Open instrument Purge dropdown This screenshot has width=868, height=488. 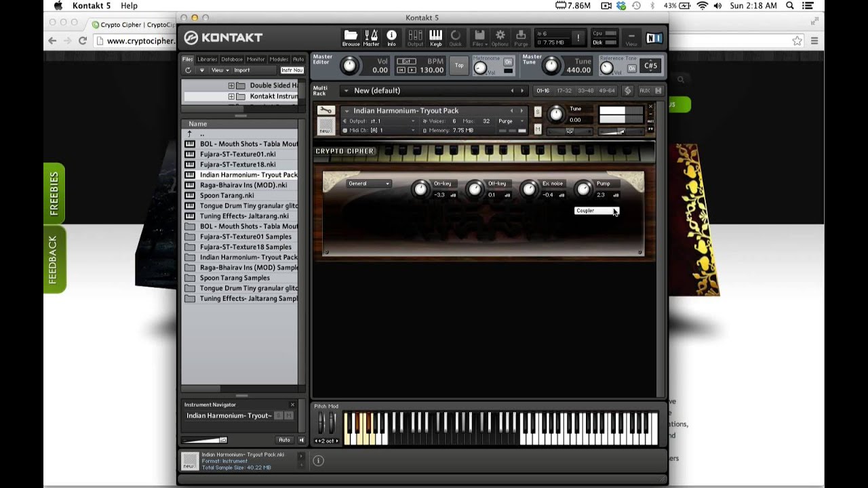[511, 121]
